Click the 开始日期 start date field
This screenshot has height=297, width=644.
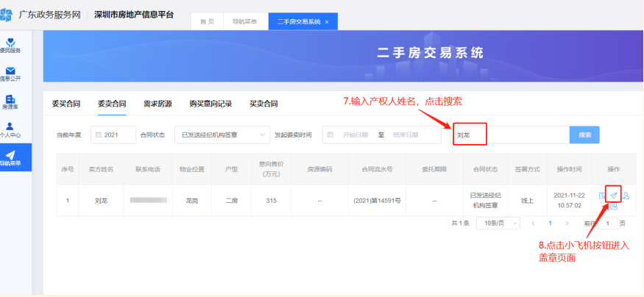(355, 135)
